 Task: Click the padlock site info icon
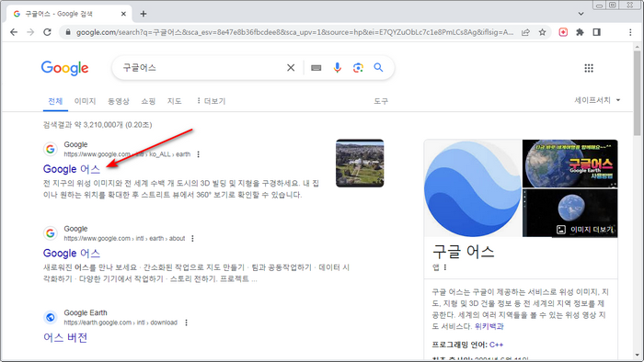pos(68,32)
